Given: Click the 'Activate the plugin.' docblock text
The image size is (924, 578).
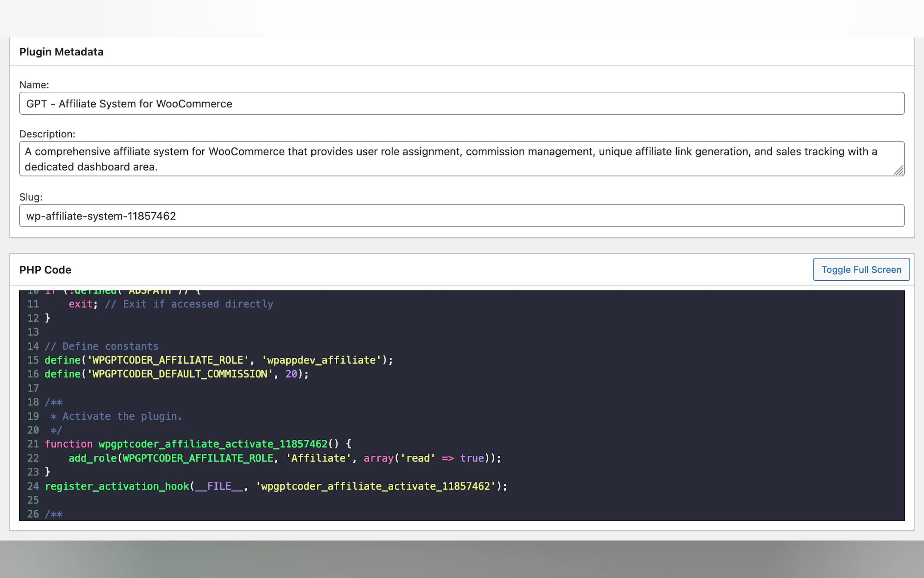Looking at the screenshot, I should [122, 416].
